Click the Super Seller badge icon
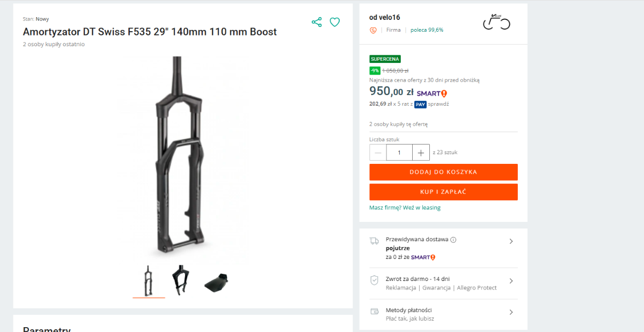 click(373, 30)
